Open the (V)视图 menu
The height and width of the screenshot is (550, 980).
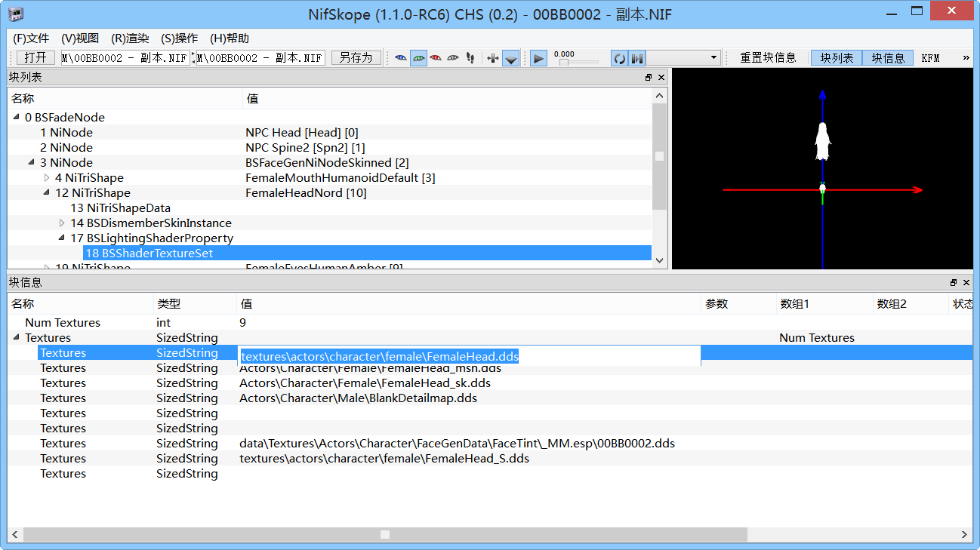tap(80, 38)
